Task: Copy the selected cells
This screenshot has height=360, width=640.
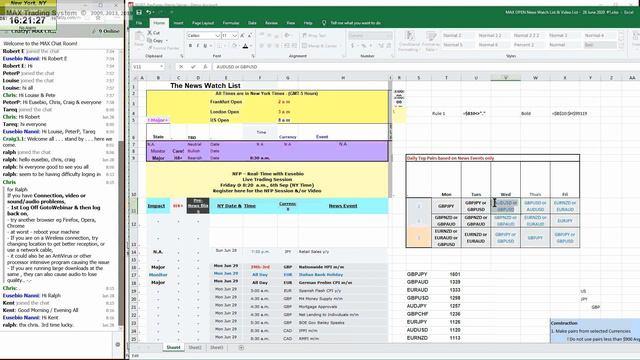Action: (x=156, y=40)
